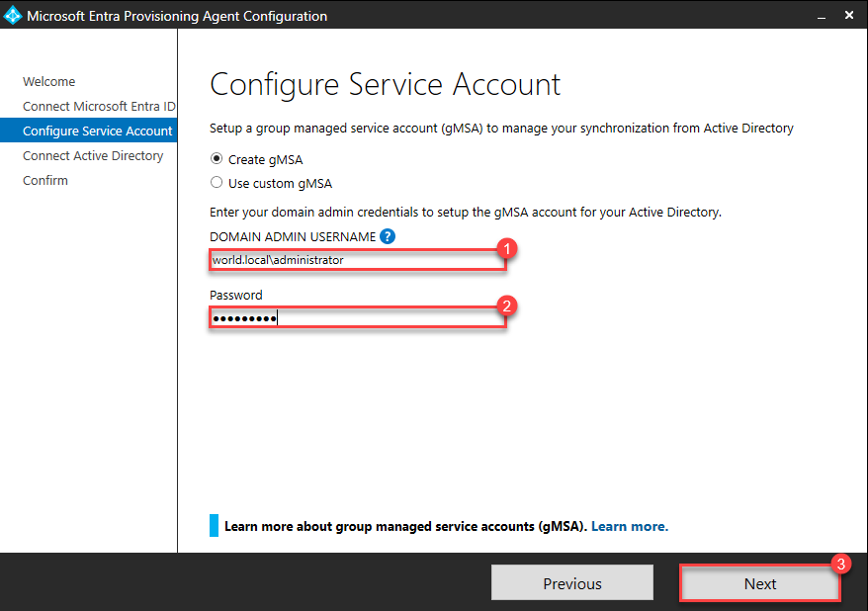
Task: Jump to the Confirm step
Action: point(45,180)
